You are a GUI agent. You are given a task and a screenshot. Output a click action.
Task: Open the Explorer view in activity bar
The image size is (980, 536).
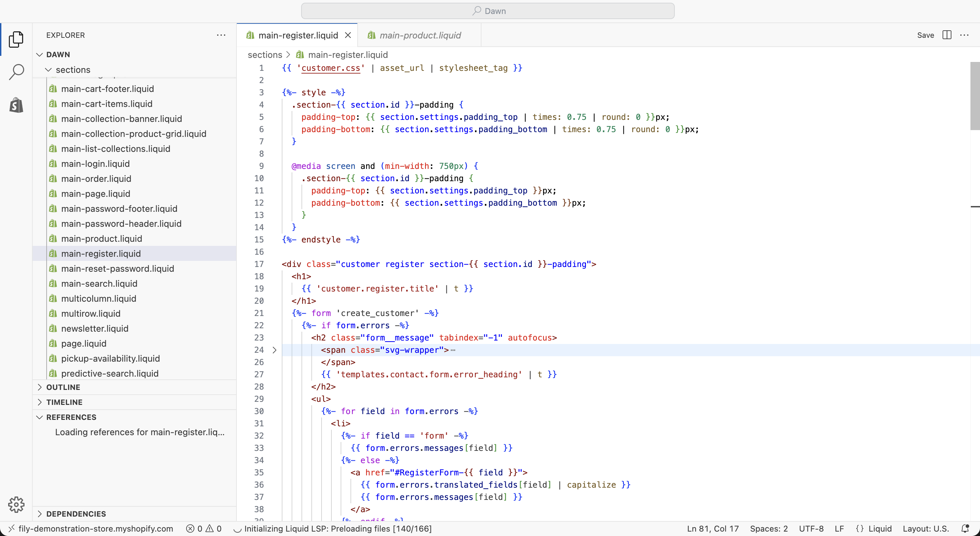point(16,39)
